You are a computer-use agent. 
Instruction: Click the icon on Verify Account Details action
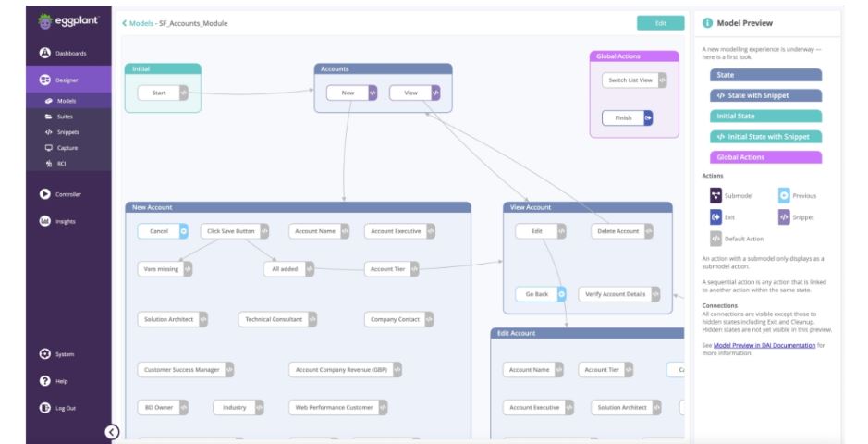click(655, 294)
